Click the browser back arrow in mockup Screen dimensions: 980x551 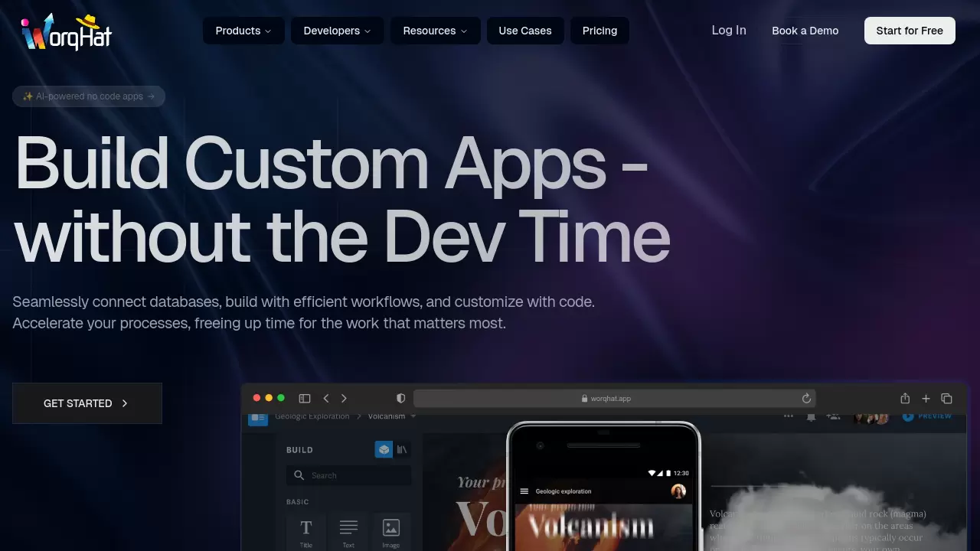[326, 398]
